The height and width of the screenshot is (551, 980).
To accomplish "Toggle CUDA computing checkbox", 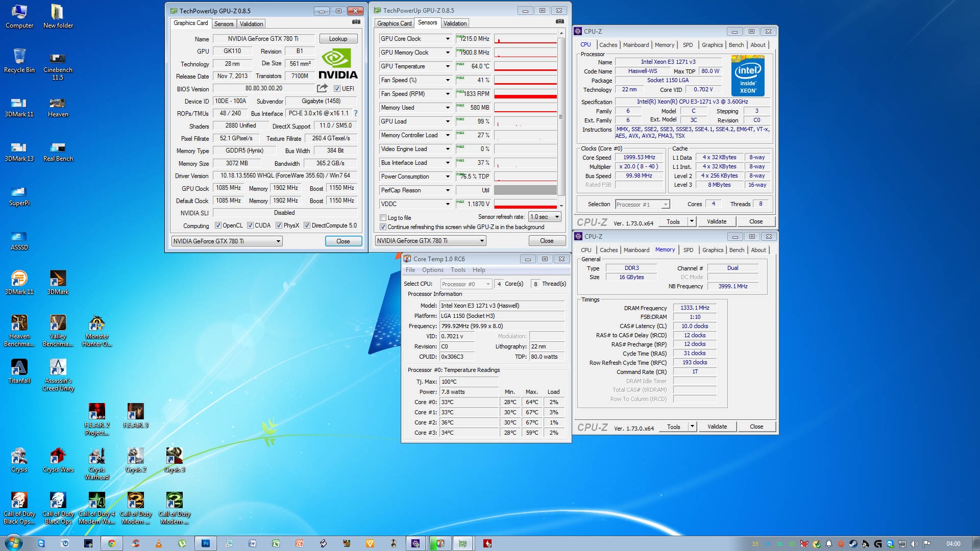I will (250, 226).
